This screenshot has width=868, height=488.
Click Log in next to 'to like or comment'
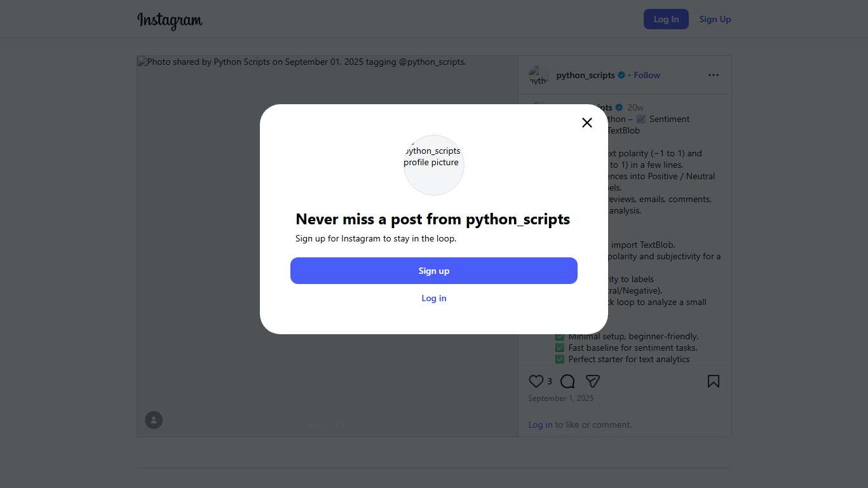[540, 424]
